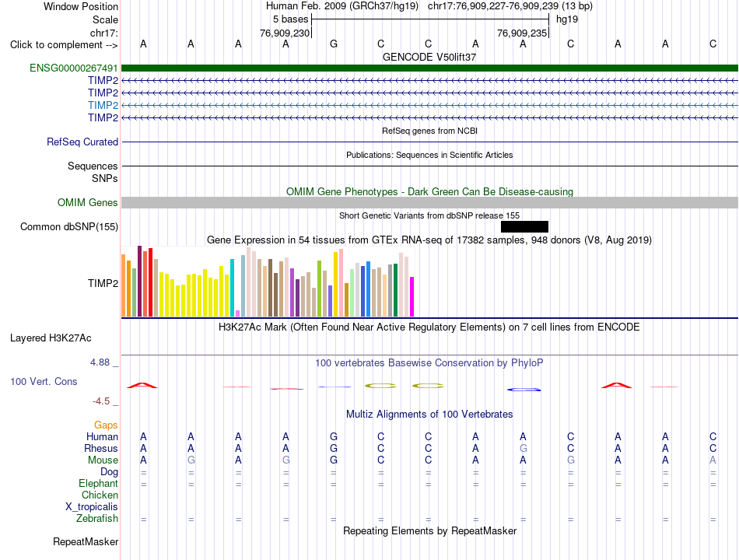The image size is (739, 560).
Task: Click the cyan bar in GTEx chart
Action: point(232,288)
